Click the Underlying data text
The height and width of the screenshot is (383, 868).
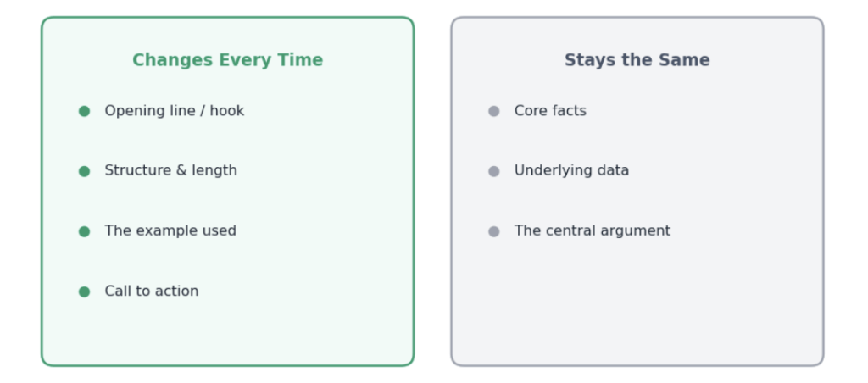pyautogui.click(x=572, y=171)
